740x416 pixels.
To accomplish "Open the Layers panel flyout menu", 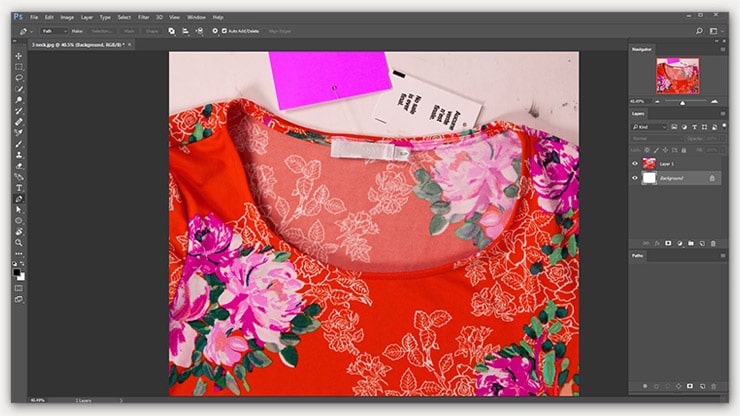I will pos(722,114).
